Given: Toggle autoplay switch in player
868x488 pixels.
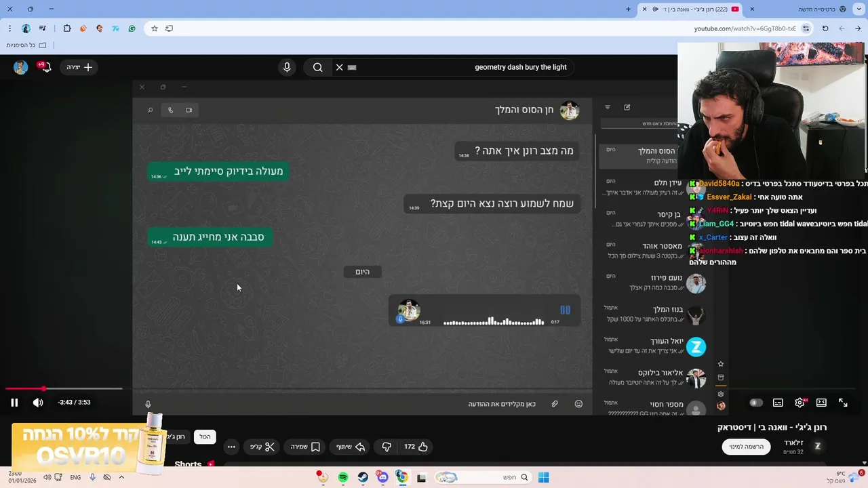Looking at the screenshot, I should coord(755,403).
